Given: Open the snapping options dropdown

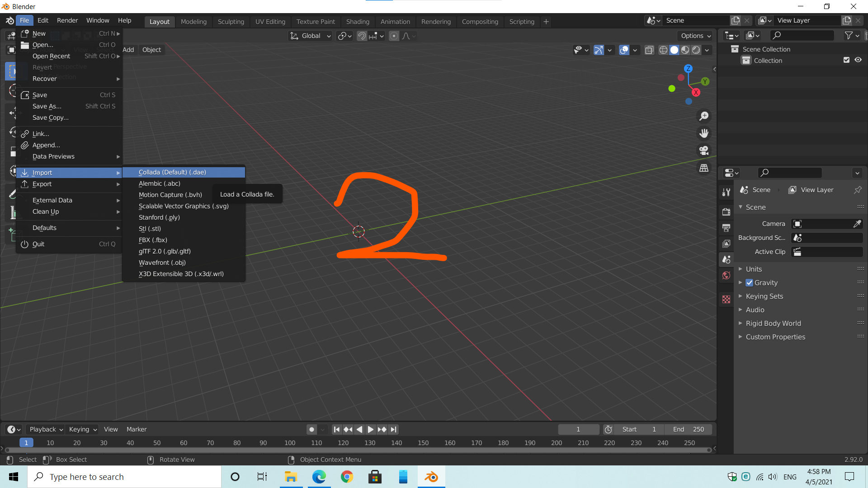Looking at the screenshot, I should (377, 36).
